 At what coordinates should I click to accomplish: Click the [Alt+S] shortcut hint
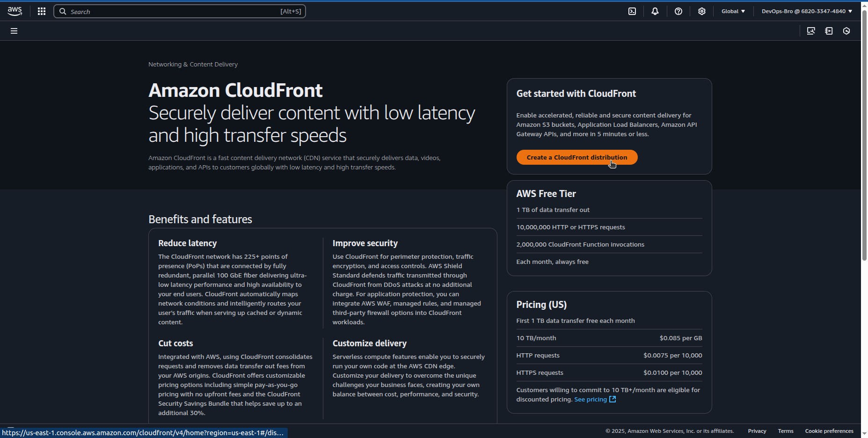coord(291,11)
